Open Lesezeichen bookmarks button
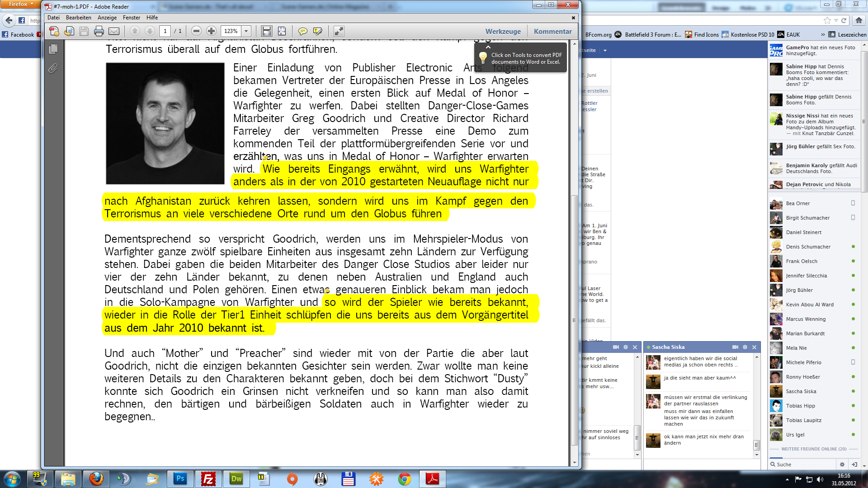Viewport: 868px width, 488px height. click(x=848, y=34)
